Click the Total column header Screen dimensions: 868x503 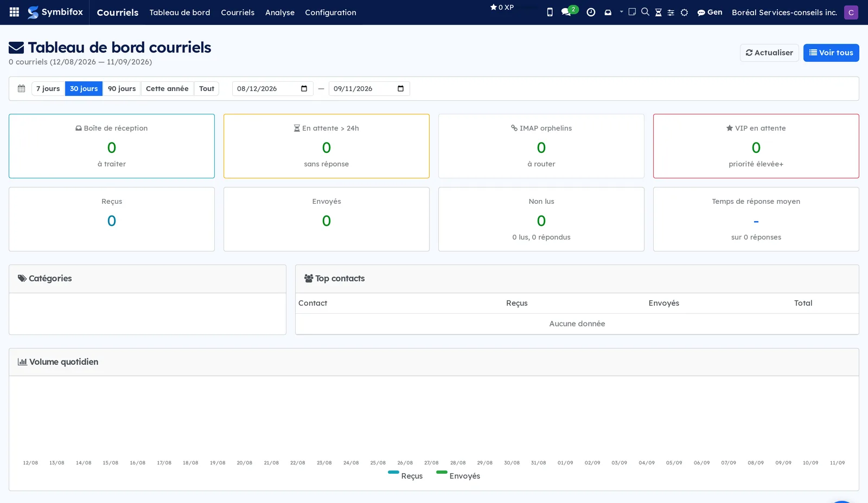click(x=803, y=303)
